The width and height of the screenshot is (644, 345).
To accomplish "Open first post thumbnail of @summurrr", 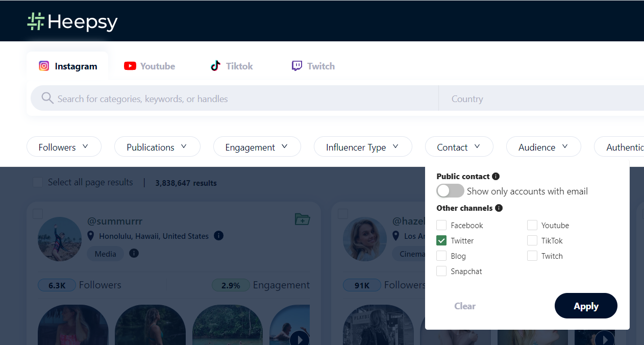I will [73, 325].
